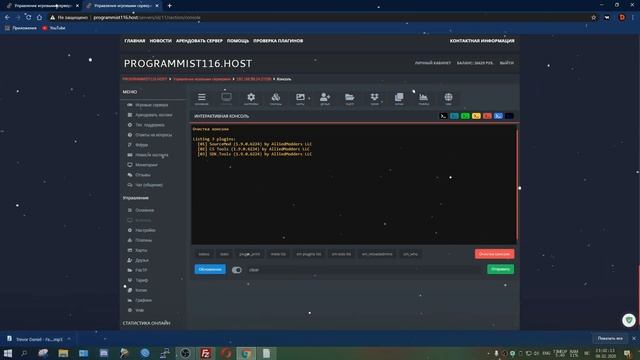Open the YouTube bookmark

[54, 28]
